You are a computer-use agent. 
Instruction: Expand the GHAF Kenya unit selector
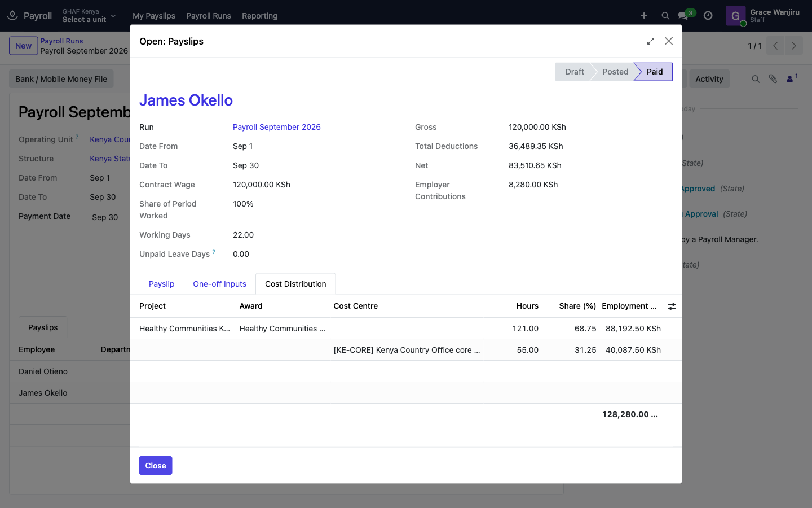point(89,16)
